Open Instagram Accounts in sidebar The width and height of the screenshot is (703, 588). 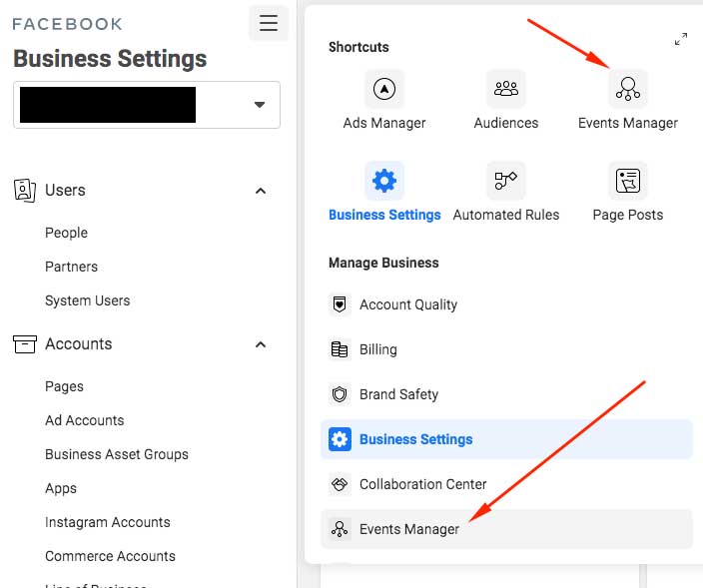pos(108,522)
